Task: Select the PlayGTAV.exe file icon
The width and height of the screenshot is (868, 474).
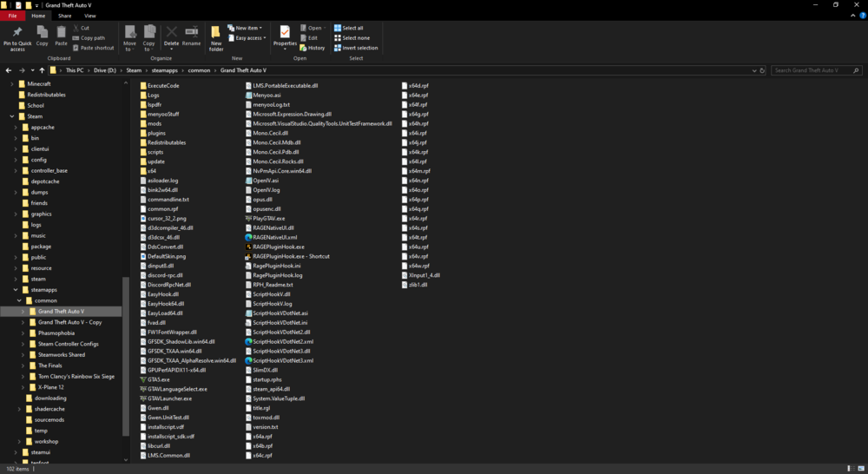Action: (248, 219)
